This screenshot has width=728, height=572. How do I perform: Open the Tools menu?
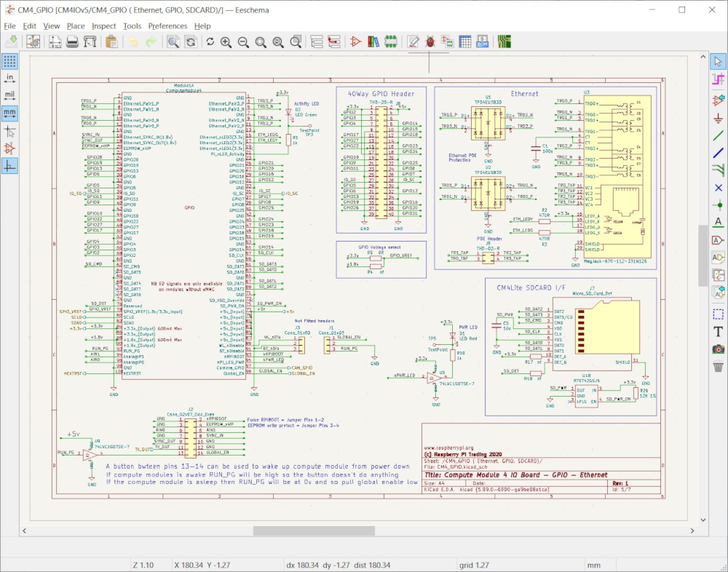pyautogui.click(x=132, y=25)
